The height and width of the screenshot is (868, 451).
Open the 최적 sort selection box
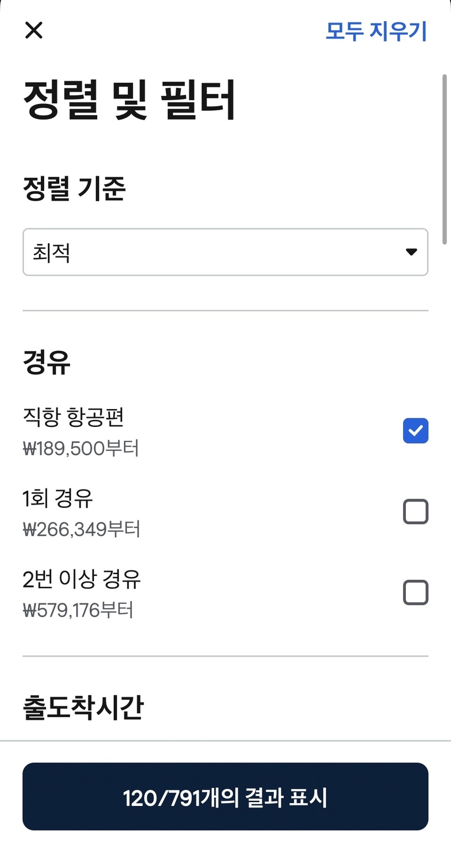(x=217, y=252)
